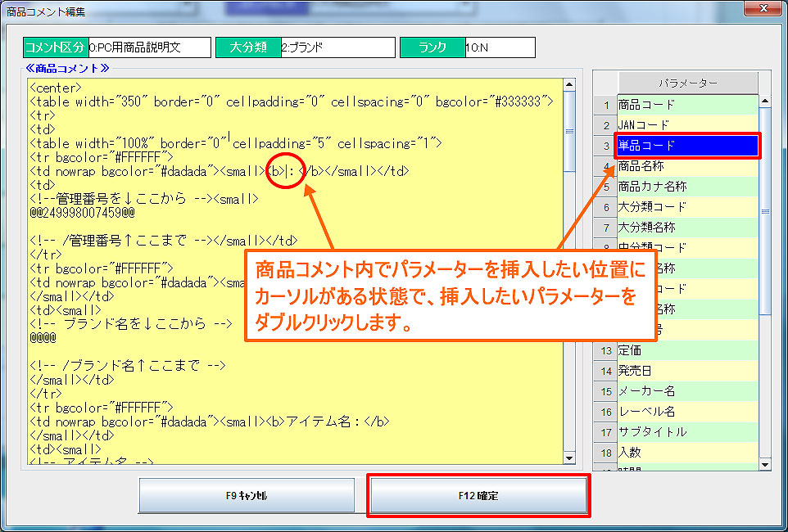Select サブタイトル parameter row
The width and height of the screenshot is (788, 532).
[x=687, y=432]
